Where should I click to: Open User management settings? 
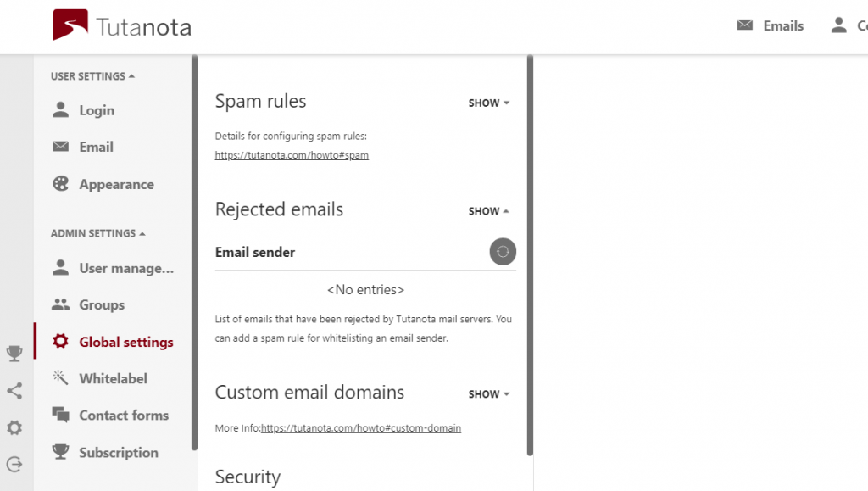(x=126, y=268)
